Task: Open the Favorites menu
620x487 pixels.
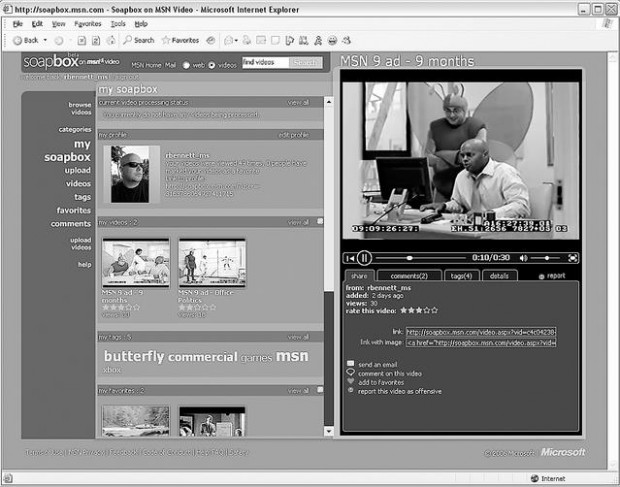Action: (x=88, y=24)
